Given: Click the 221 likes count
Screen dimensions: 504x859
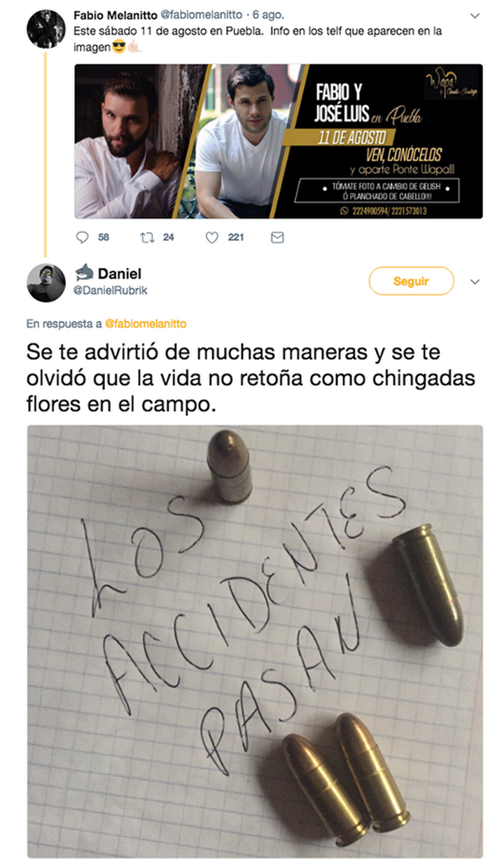Looking at the screenshot, I should [235, 238].
